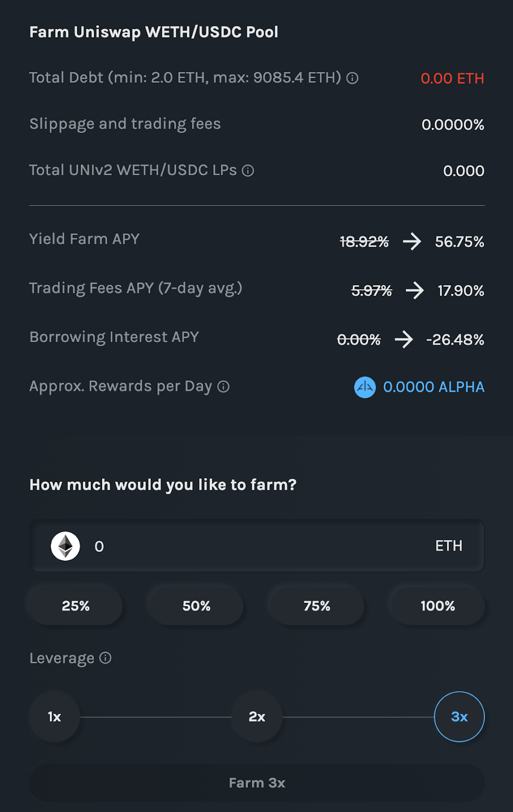The height and width of the screenshot is (812, 513).
Task: Click the Farm 3x button
Action: (257, 783)
